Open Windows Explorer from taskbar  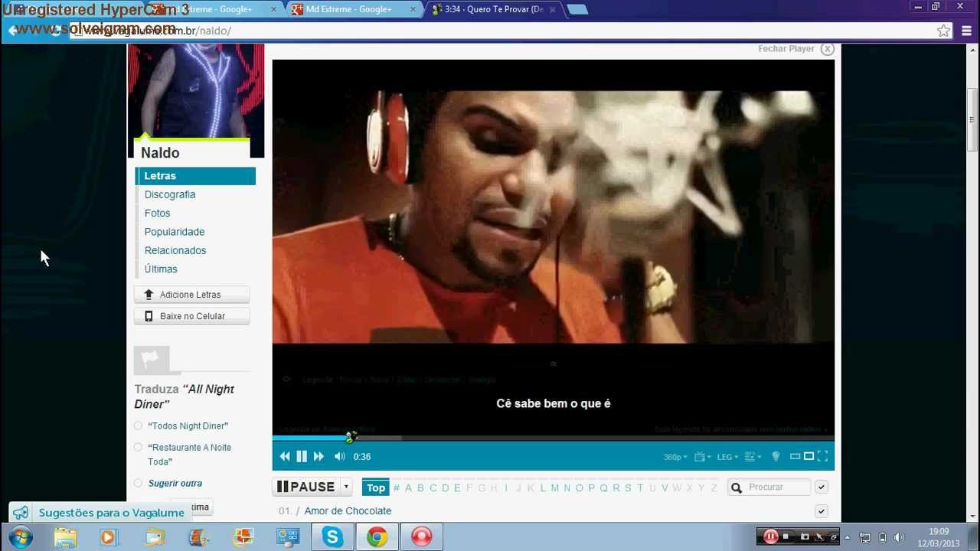click(64, 537)
